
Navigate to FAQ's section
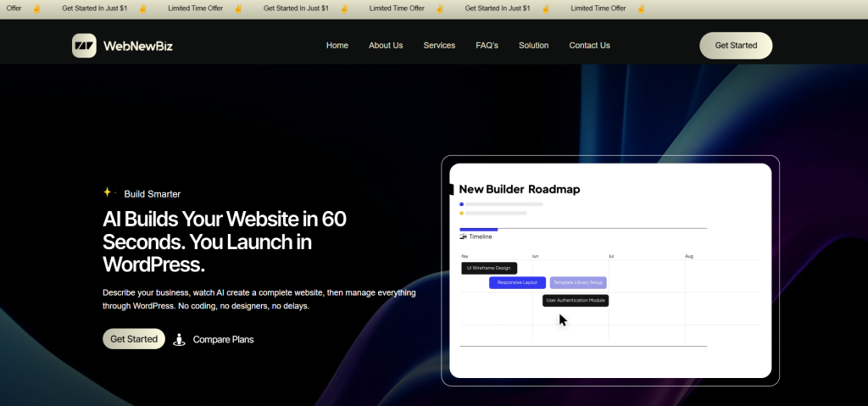click(487, 46)
